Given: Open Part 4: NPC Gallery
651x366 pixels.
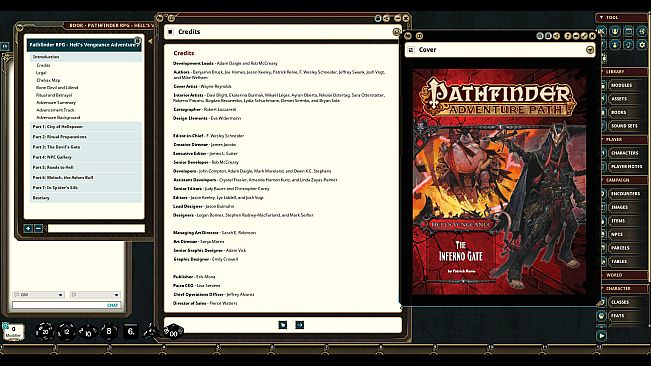Looking at the screenshot, I should pos(86,157).
